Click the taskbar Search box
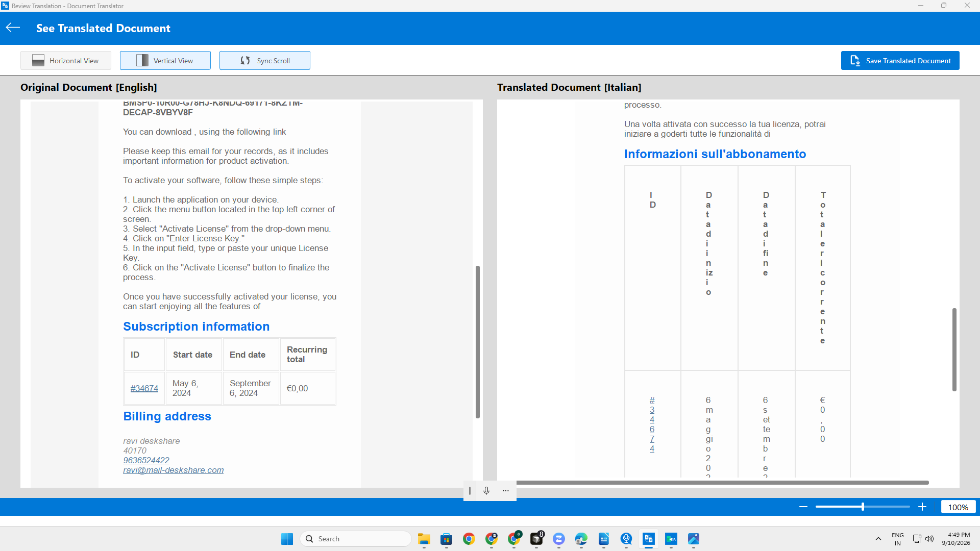 pos(356,539)
